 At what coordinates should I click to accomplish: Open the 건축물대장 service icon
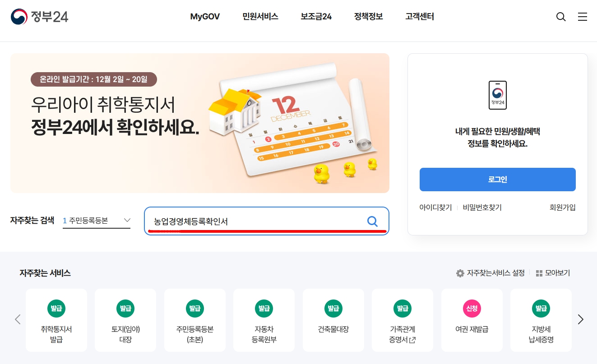(333, 320)
